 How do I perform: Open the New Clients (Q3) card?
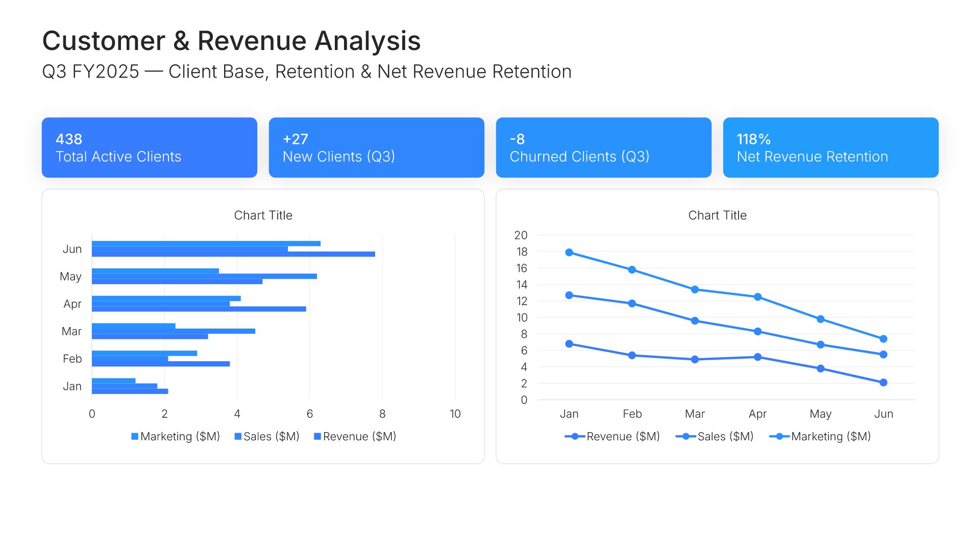coord(377,147)
